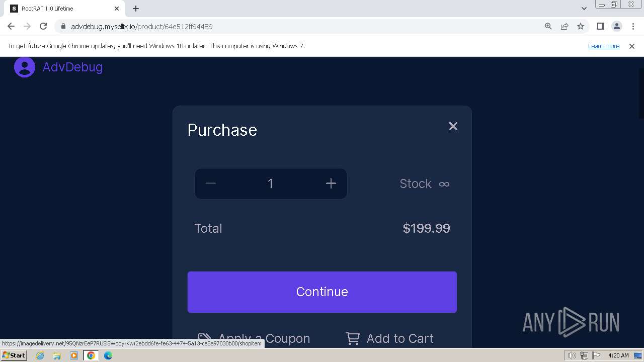
Task: Click the Total label
Action: pos(208,228)
